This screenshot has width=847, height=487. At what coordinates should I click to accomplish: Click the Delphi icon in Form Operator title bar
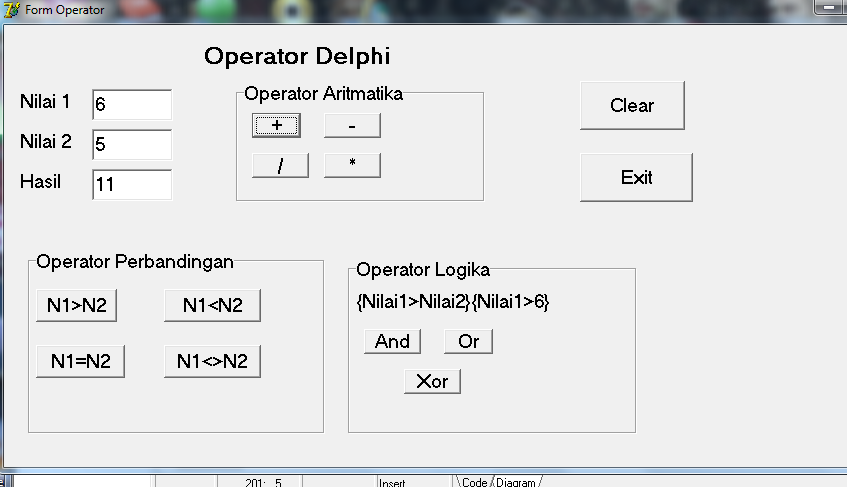pyautogui.click(x=12, y=10)
